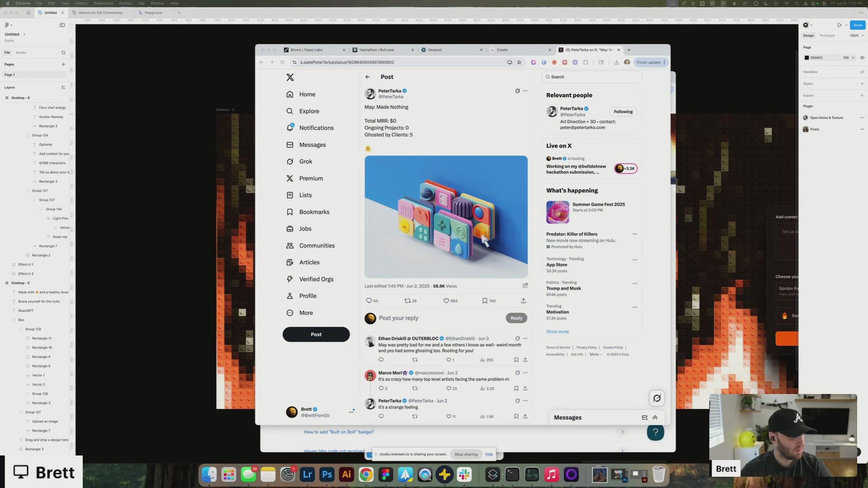Screen dimensions: 868x488
Task: Expand the Untitled file name dropdown
Action: [x=24, y=34]
